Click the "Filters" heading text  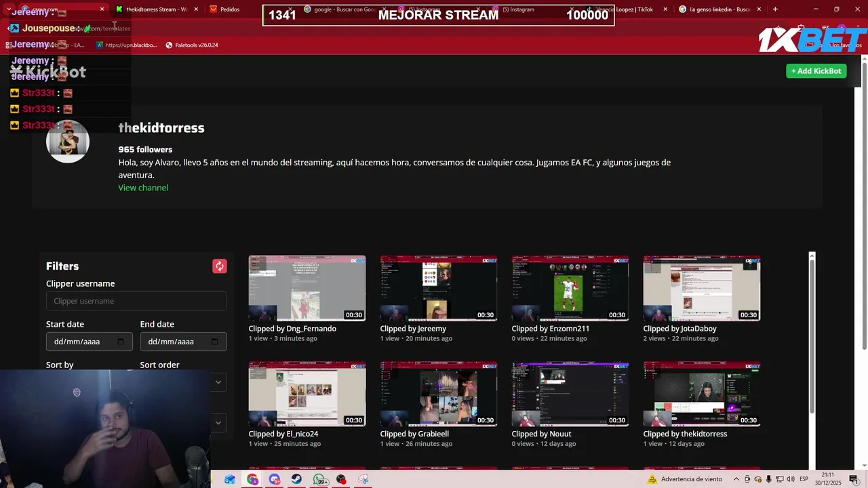[x=62, y=266]
